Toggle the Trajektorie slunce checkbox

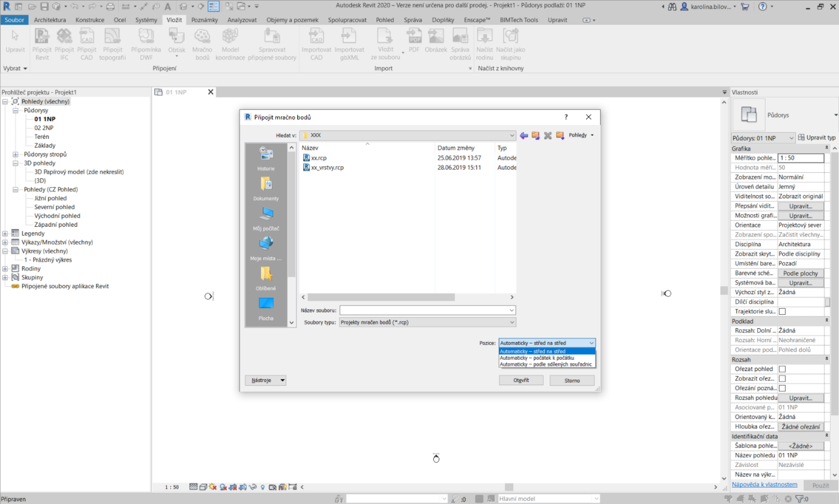[x=782, y=311]
